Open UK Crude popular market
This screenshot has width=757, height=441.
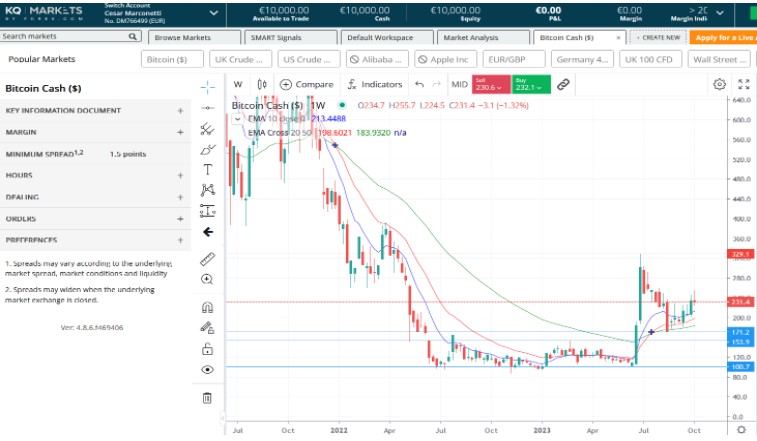(x=240, y=59)
